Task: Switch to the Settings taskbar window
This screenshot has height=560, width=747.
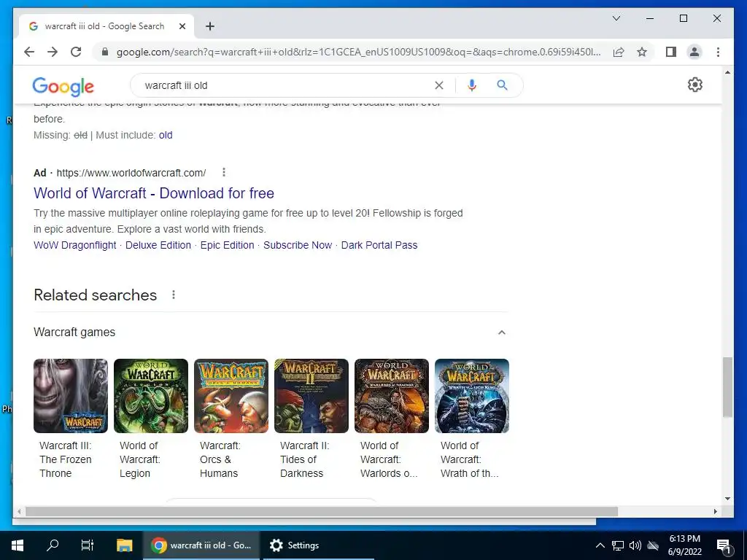Action: coord(318,545)
